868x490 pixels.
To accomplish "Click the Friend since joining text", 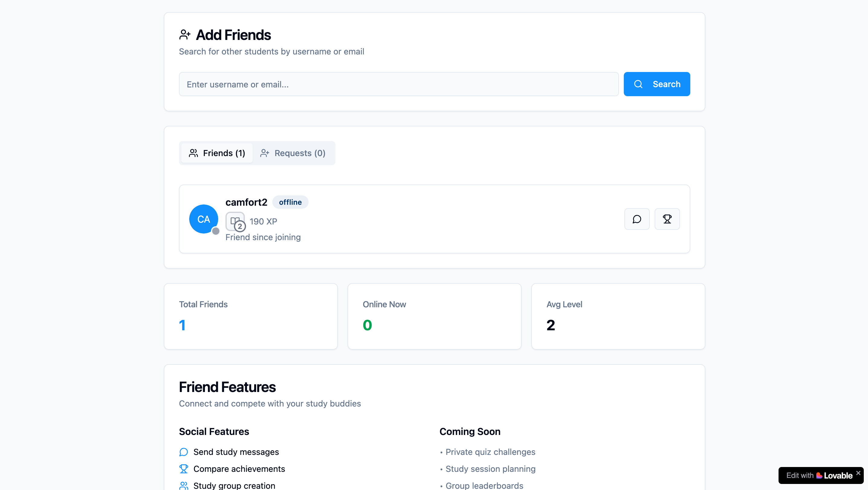I will point(263,237).
